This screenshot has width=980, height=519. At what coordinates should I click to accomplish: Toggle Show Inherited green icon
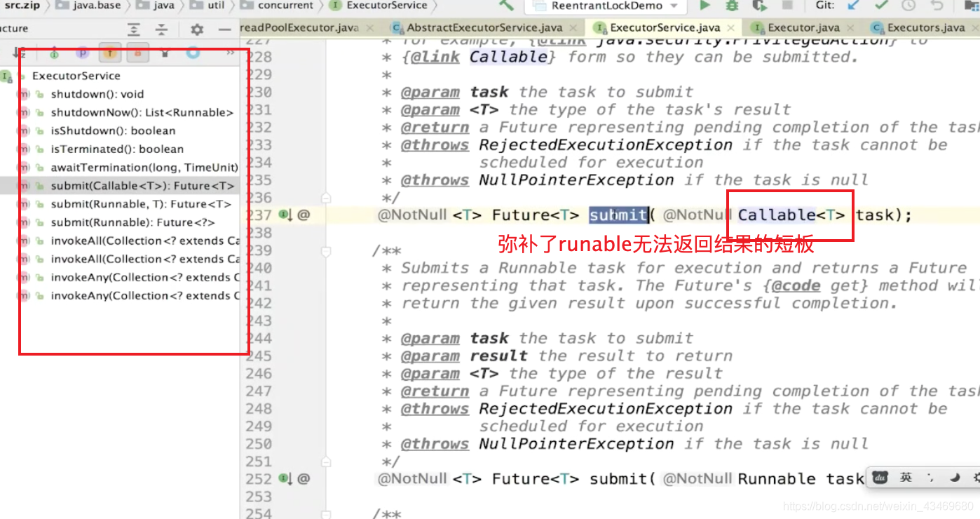[54, 53]
